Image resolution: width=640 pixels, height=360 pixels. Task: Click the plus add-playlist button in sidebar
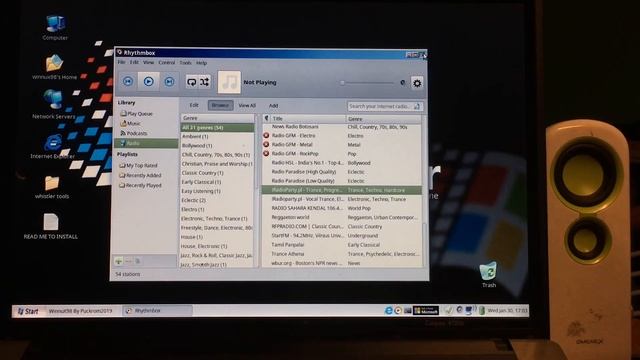(x=119, y=261)
